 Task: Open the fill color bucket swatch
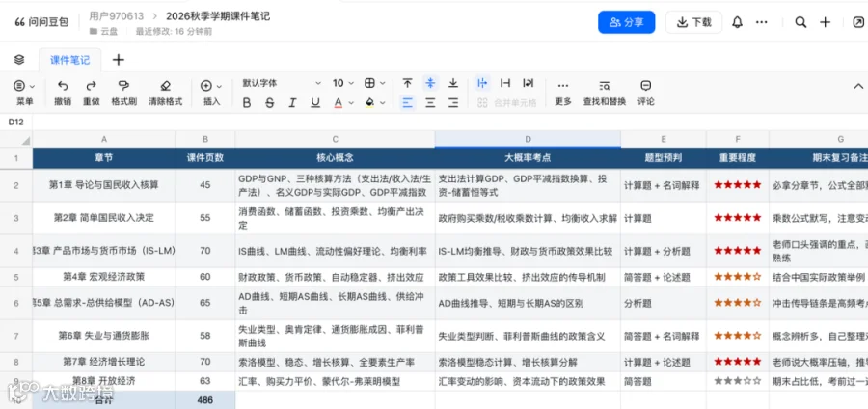coord(369,103)
